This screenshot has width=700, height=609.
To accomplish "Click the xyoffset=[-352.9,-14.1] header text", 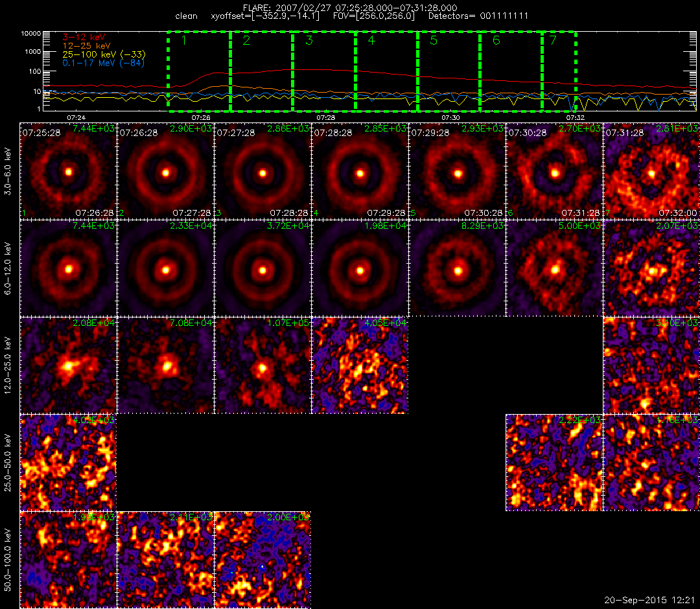I will coord(265,16).
